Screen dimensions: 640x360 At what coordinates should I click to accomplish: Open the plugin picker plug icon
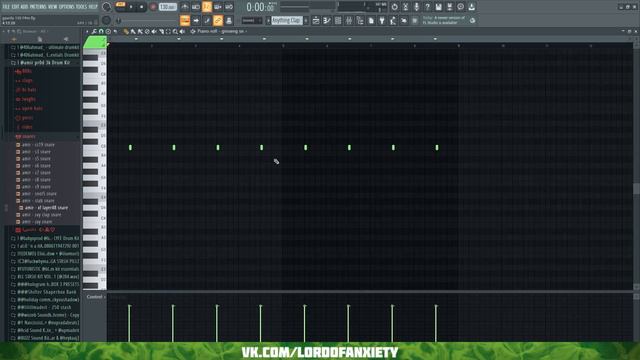click(x=382, y=20)
